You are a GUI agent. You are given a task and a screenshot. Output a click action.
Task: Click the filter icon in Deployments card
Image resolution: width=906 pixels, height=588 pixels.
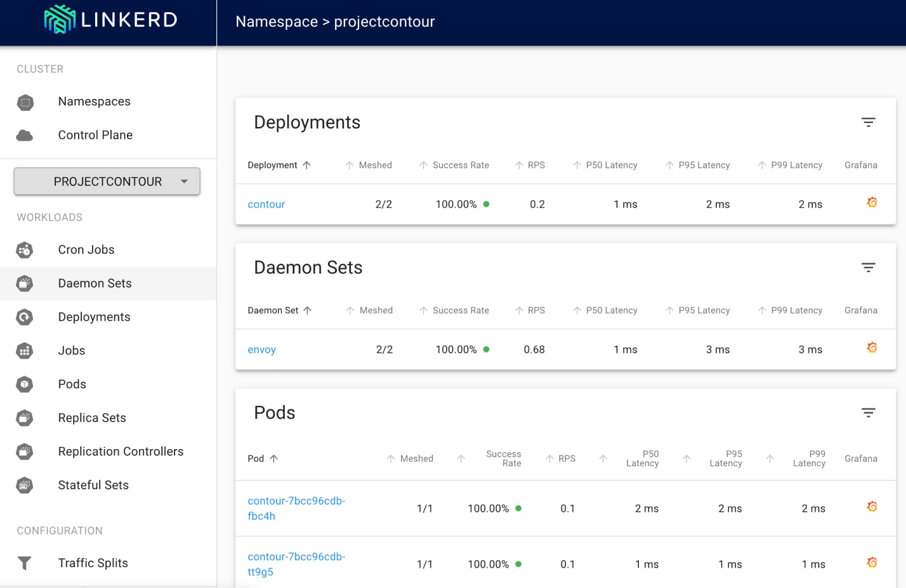868,122
